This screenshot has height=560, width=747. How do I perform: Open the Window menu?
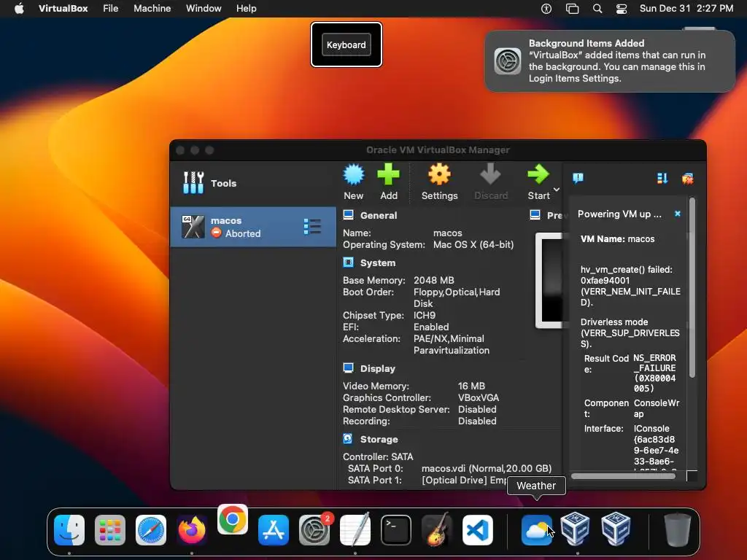(x=204, y=8)
